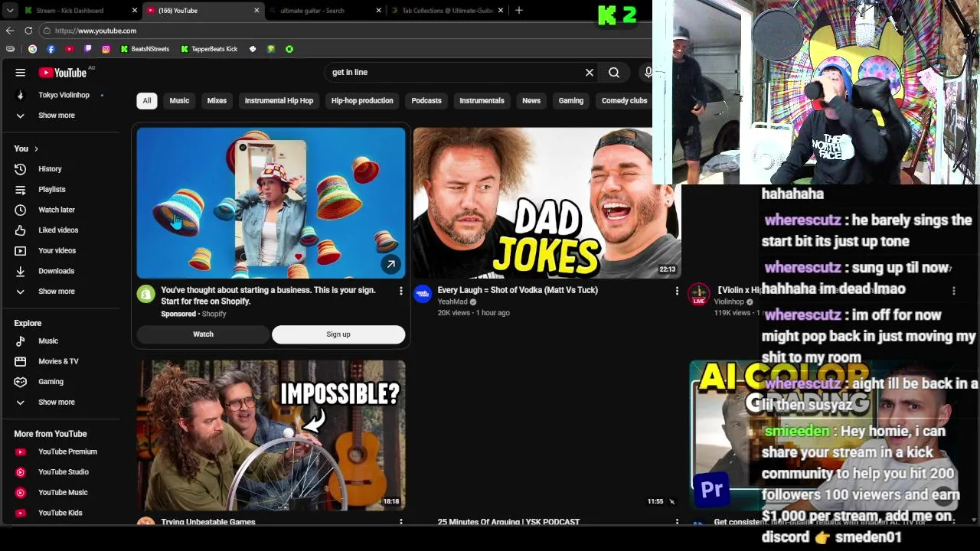980x551 pixels.
Task: Open a new browser tab
Action: (x=519, y=11)
